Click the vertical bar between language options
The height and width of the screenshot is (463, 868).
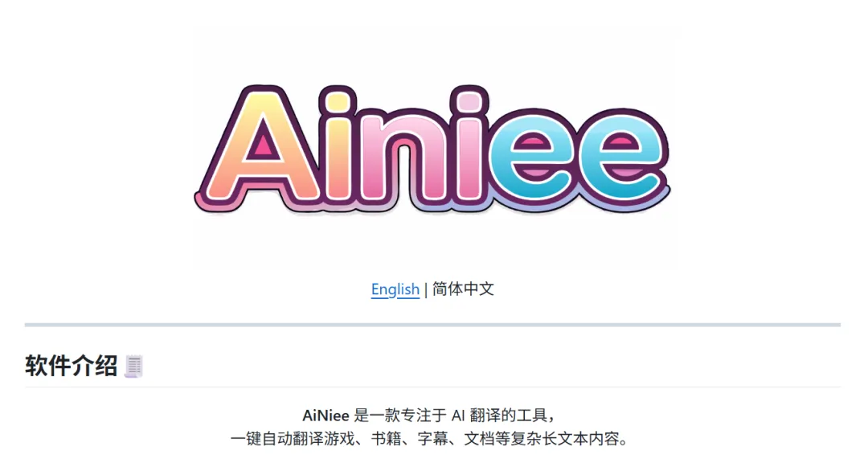[426, 289]
